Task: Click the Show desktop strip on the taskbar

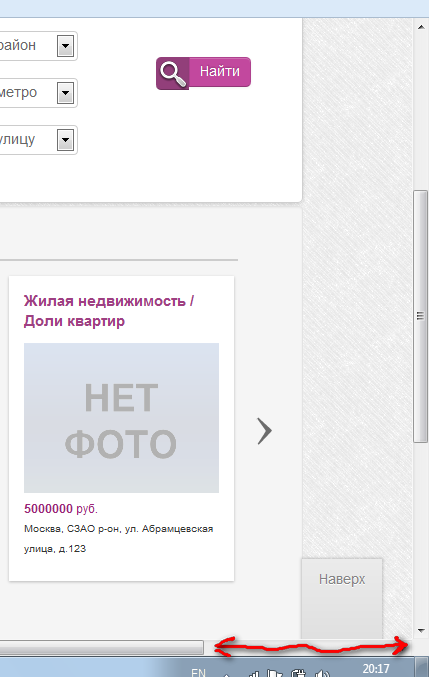Action: (422, 667)
